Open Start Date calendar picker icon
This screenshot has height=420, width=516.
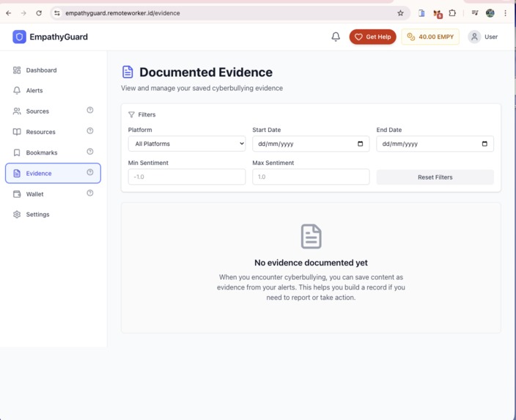pos(361,144)
